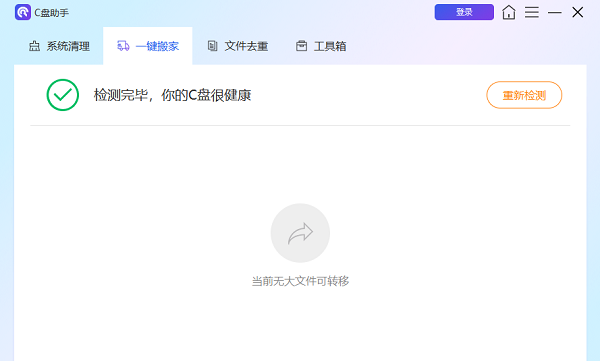Click the C盘助手 app logo icon
The image size is (600, 361).
tap(23, 12)
